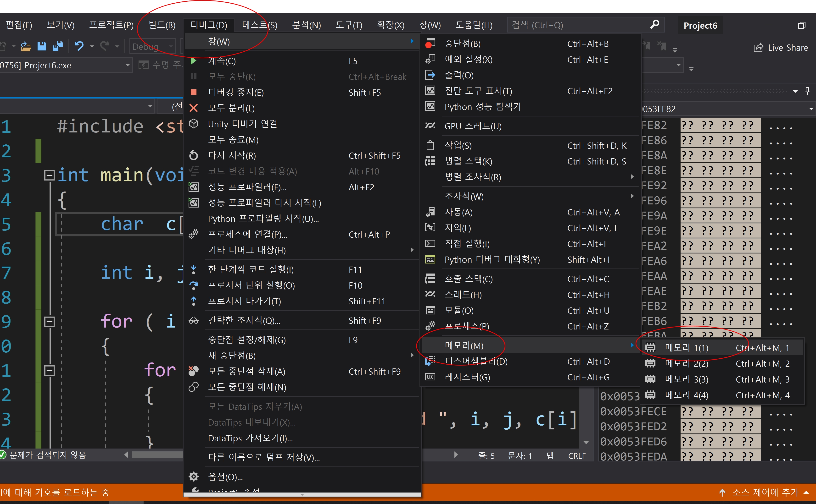Select 메모리 4 window
Viewport: 816px width, 504px height.
[x=722, y=395]
